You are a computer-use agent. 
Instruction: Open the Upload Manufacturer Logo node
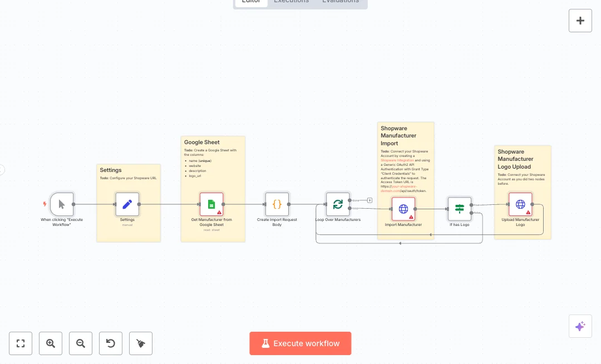pos(520,204)
